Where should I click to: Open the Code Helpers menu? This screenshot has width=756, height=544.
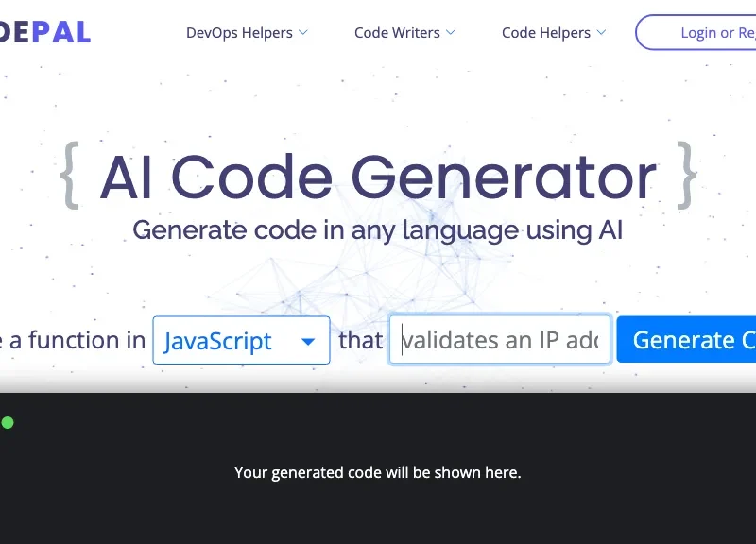553,33
